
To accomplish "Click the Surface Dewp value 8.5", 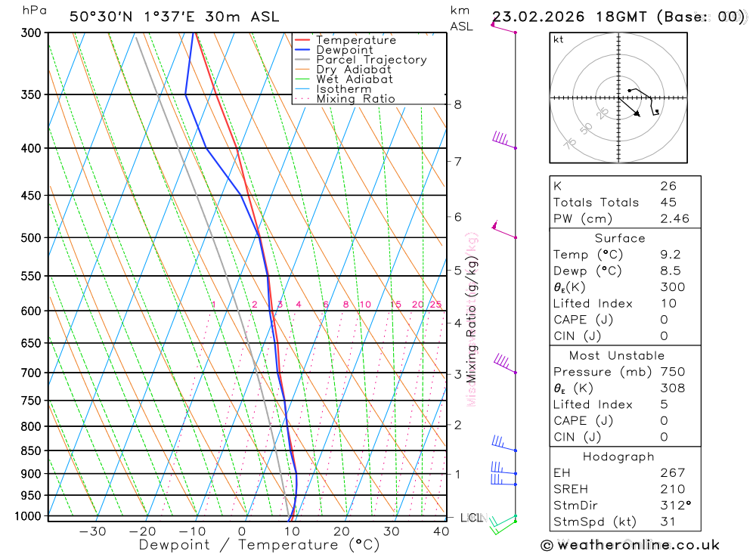I will coord(670,271).
